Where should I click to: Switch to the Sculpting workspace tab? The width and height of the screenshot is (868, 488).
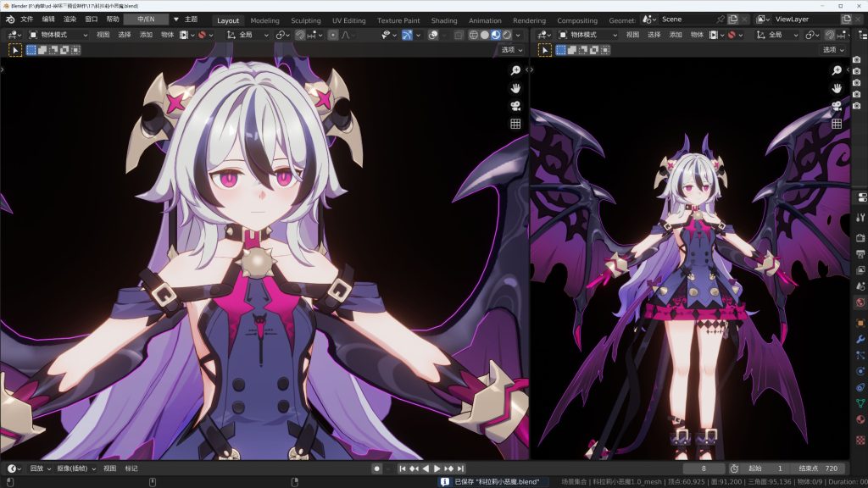(306, 20)
